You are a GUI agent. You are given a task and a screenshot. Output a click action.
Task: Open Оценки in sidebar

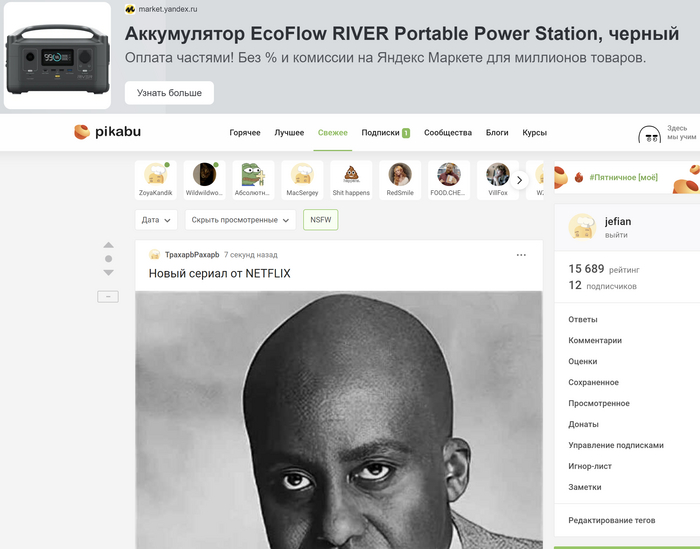(583, 361)
